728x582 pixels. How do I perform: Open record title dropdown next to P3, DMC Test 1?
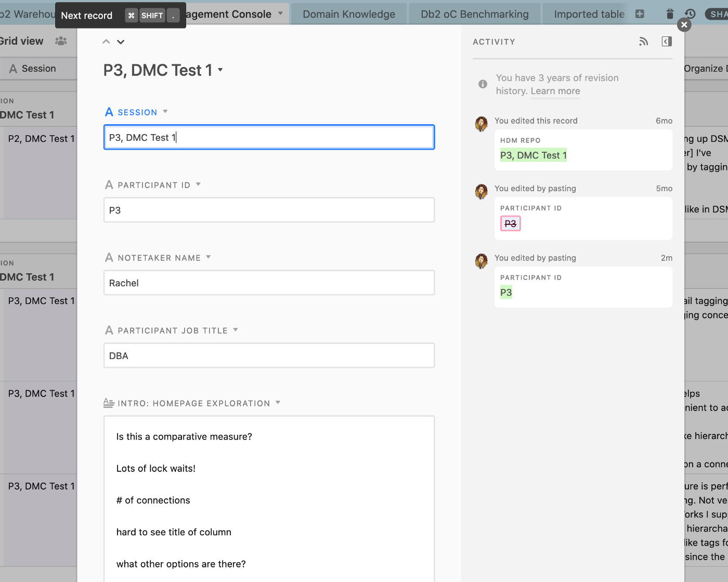point(220,70)
